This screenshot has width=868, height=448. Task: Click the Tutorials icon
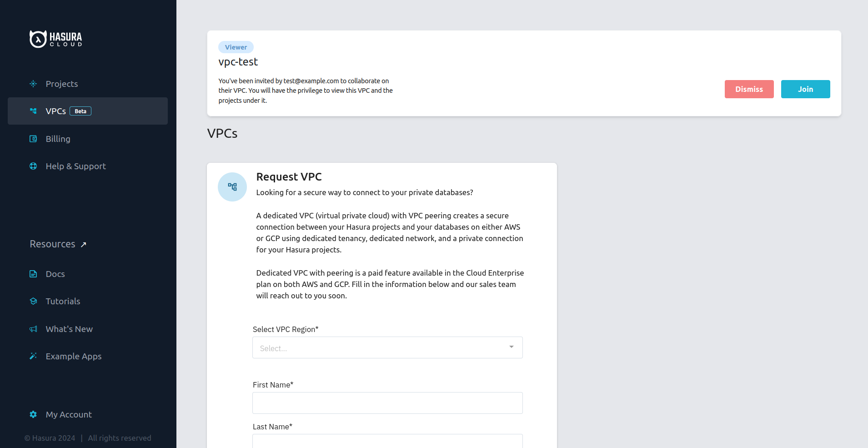[x=33, y=301]
